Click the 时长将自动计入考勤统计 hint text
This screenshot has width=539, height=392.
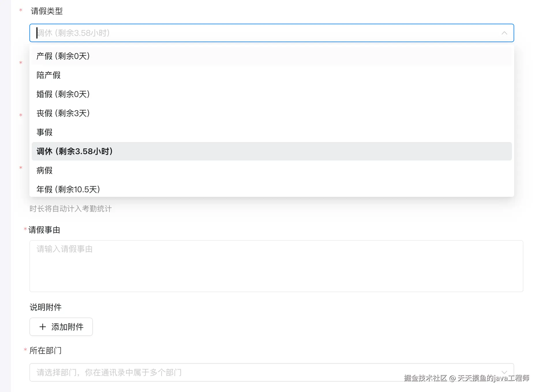(x=71, y=208)
